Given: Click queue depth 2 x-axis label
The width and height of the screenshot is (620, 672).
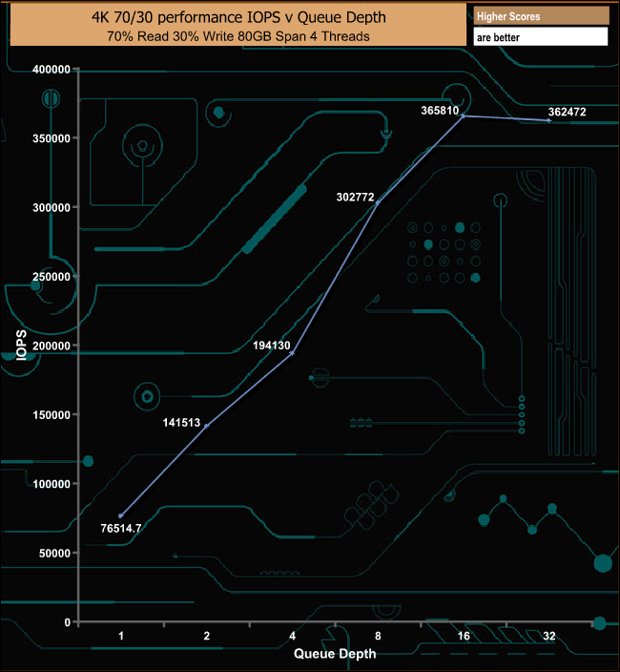Looking at the screenshot, I should point(207,636).
